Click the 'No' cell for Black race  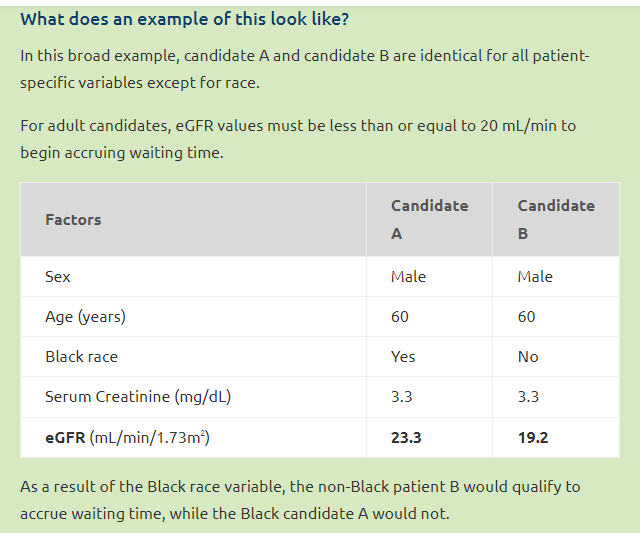tap(528, 357)
